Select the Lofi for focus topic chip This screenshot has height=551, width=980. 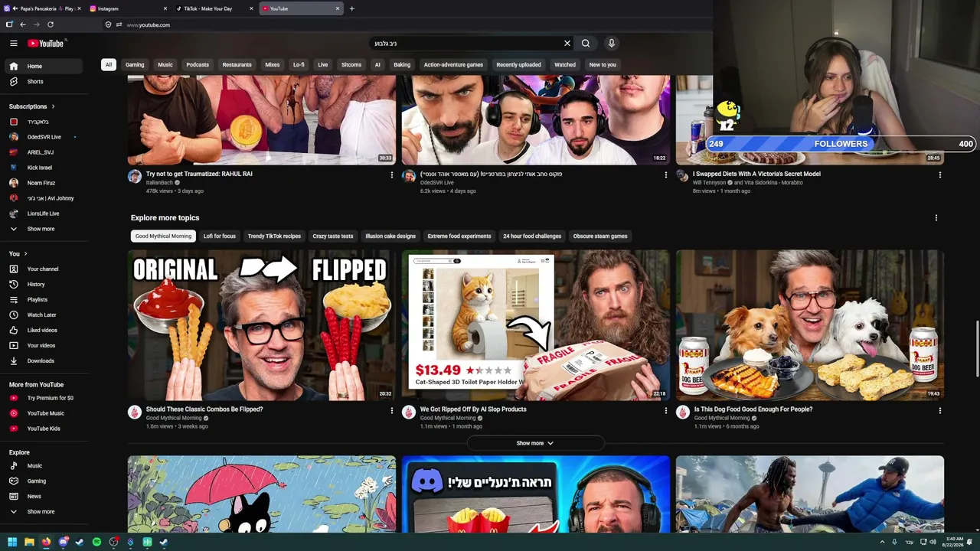click(x=220, y=236)
